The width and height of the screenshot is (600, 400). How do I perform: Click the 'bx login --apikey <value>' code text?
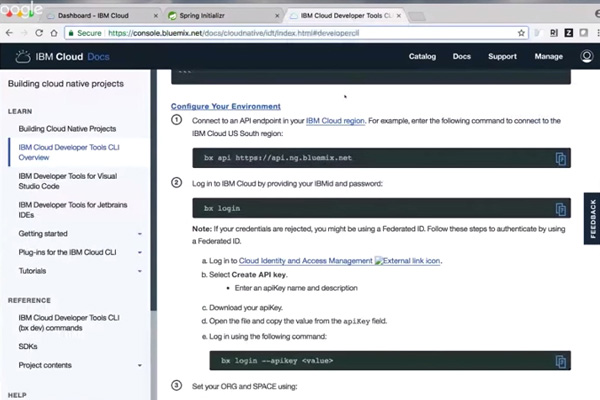277,361
